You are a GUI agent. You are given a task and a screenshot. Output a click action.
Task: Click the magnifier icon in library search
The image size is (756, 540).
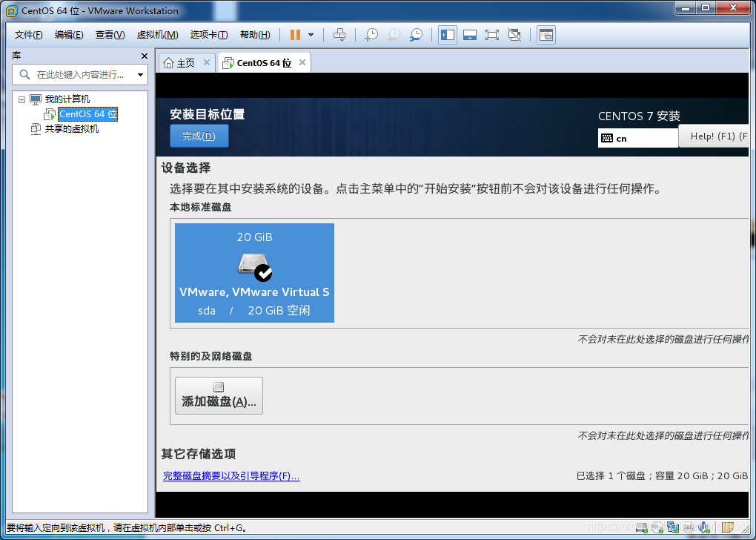(x=24, y=75)
